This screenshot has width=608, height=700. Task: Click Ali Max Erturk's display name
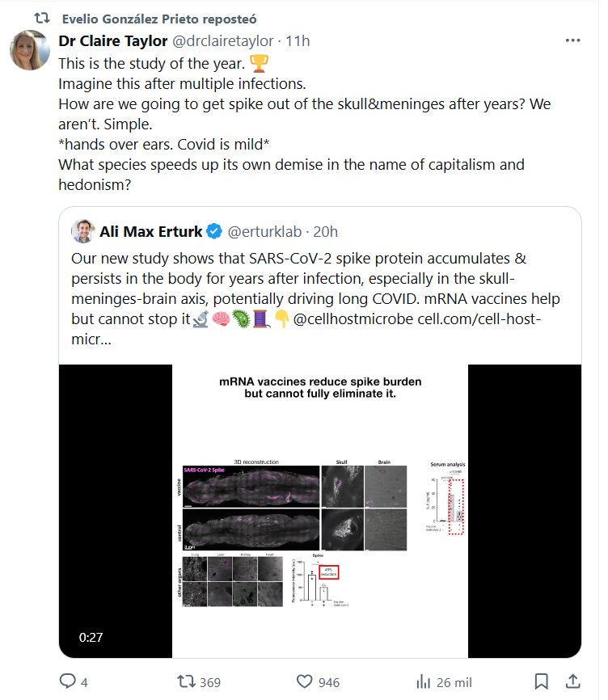[x=150, y=232]
